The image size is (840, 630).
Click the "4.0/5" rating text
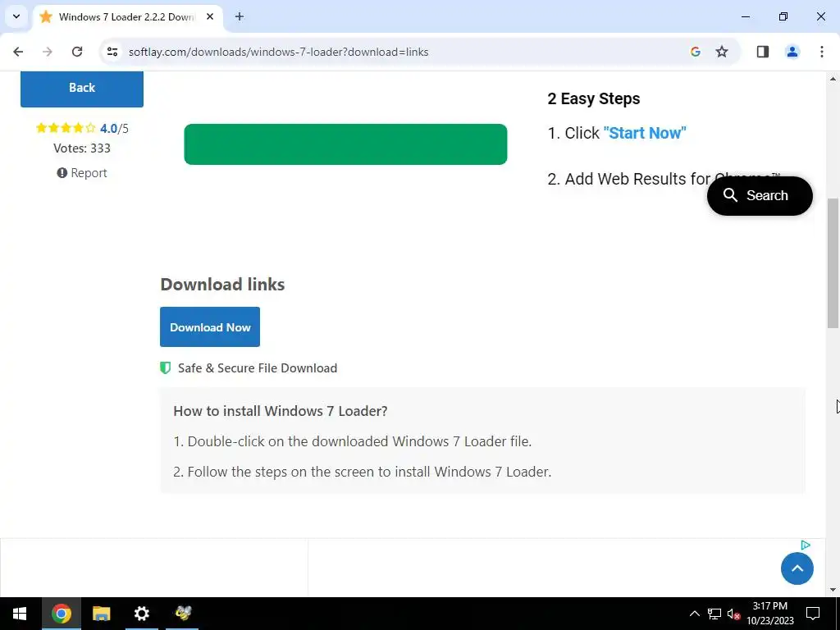[114, 129]
